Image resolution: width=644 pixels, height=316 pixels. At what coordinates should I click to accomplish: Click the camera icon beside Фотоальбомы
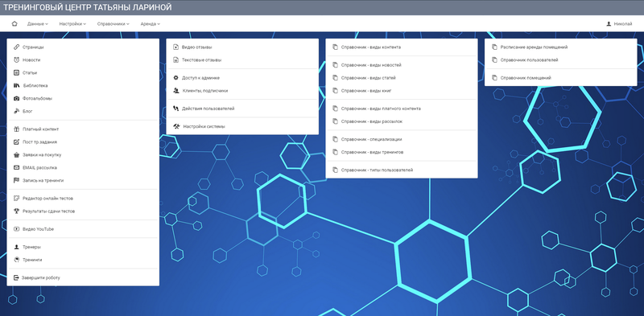click(x=16, y=98)
